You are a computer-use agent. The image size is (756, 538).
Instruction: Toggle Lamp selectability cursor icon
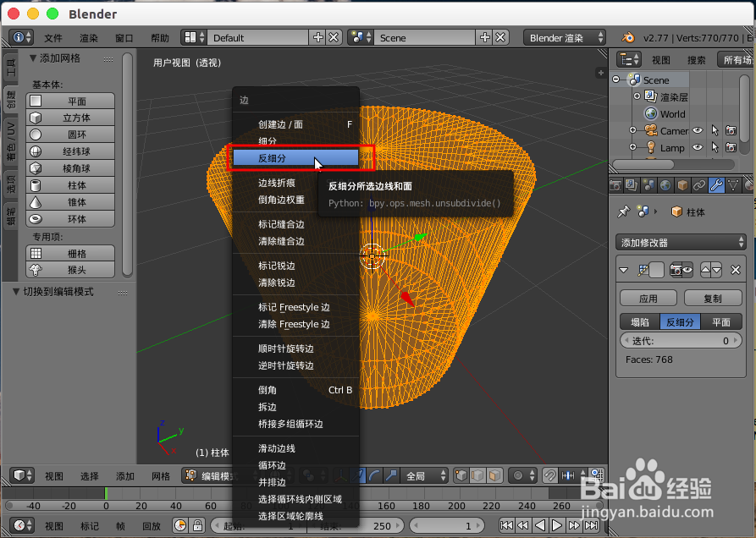pyautogui.click(x=715, y=147)
